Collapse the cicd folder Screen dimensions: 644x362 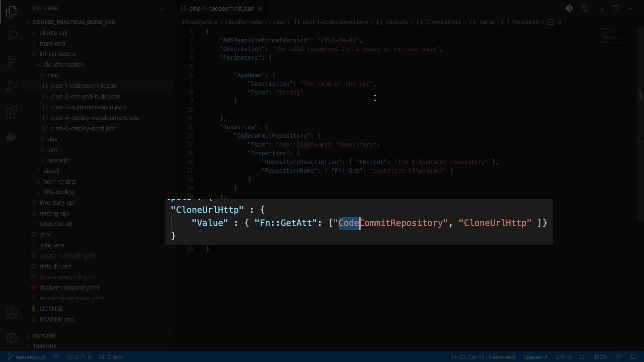pos(53,75)
